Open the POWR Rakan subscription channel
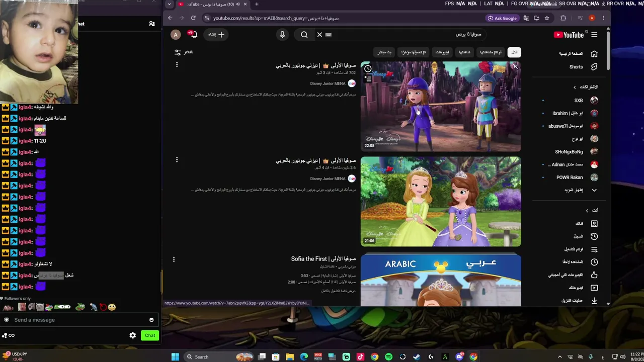Image resolution: width=644 pixels, height=362 pixels. [x=577, y=177]
